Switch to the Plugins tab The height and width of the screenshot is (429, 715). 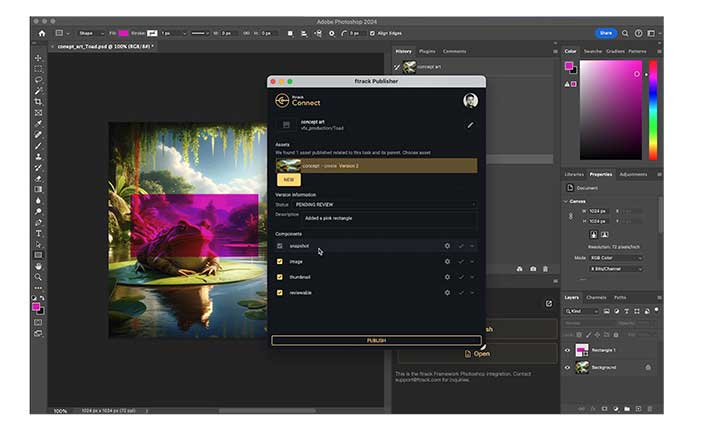[427, 52]
